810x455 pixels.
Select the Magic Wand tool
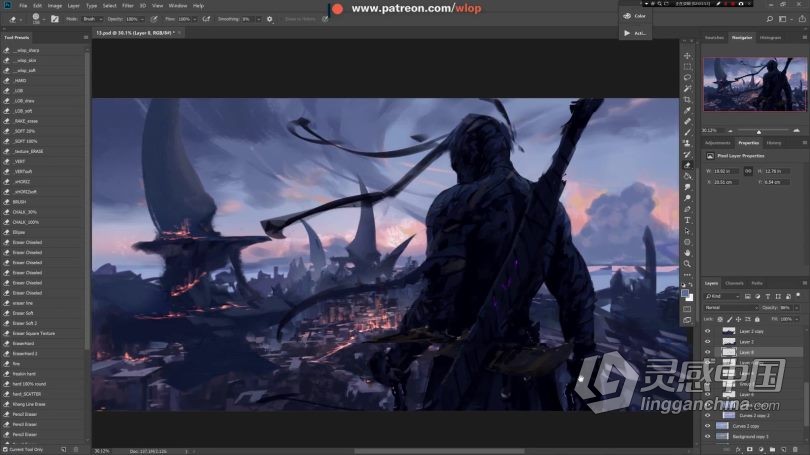(687, 88)
